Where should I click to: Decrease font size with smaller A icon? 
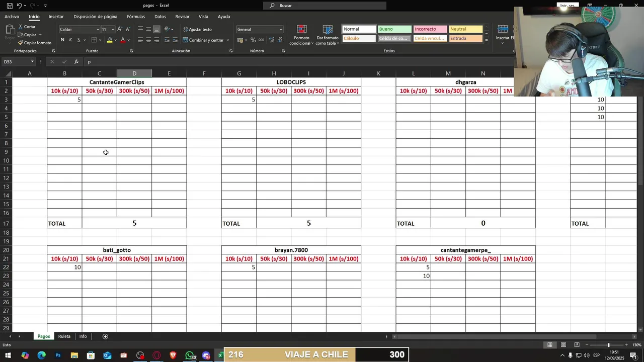click(x=128, y=29)
